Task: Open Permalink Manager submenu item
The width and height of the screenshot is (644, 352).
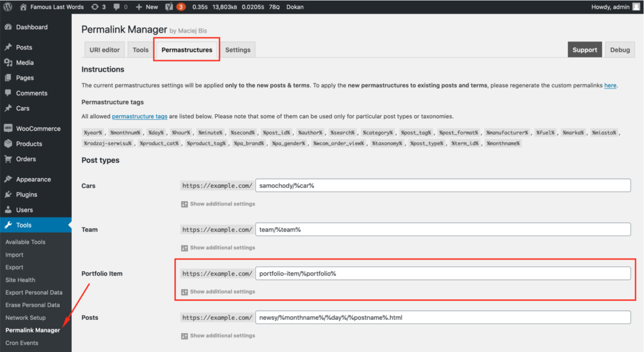Action: coord(33,330)
